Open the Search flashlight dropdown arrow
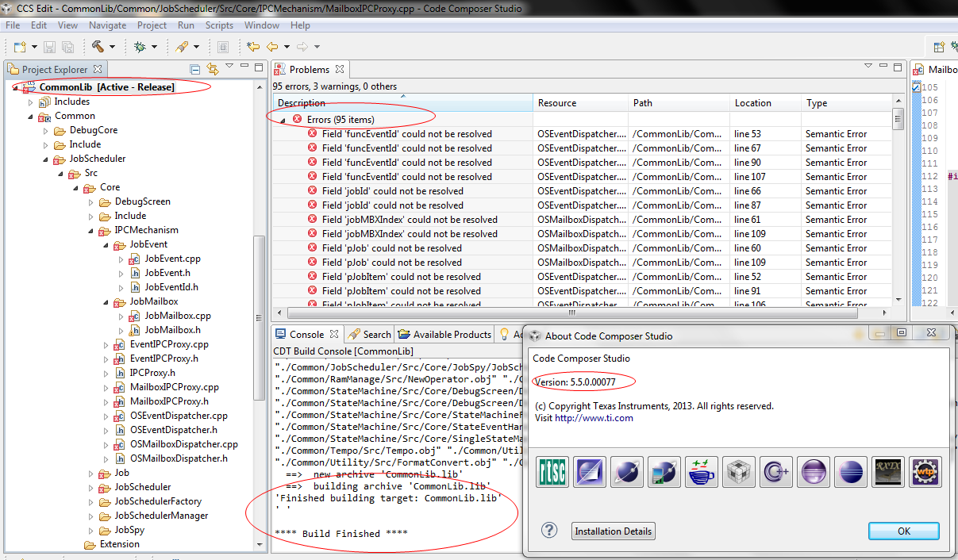This screenshot has width=958, height=560. (195, 47)
